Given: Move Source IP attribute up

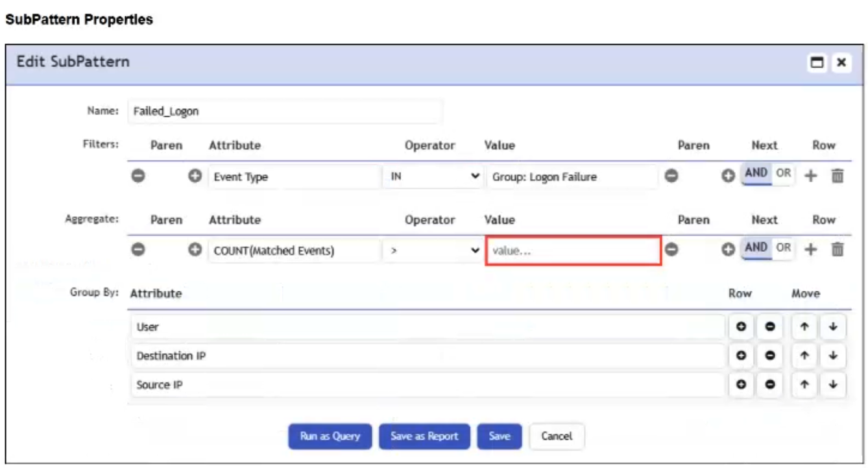Looking at the screenshot, I should point(804,385).
